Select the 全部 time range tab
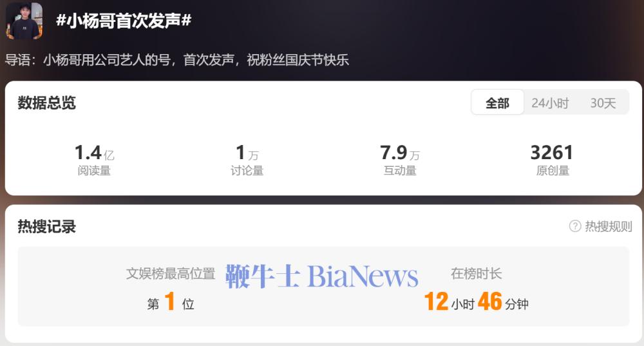 click(497, 102)
